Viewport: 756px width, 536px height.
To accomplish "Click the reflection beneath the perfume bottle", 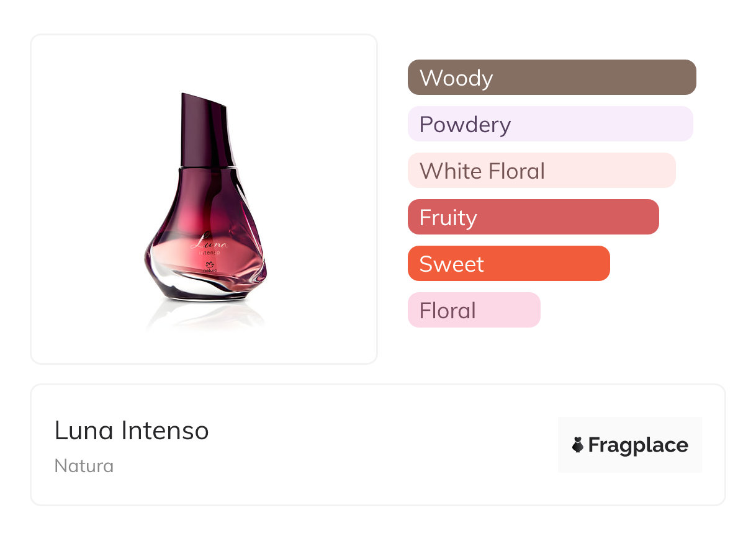I will click(x=205, y=316).
